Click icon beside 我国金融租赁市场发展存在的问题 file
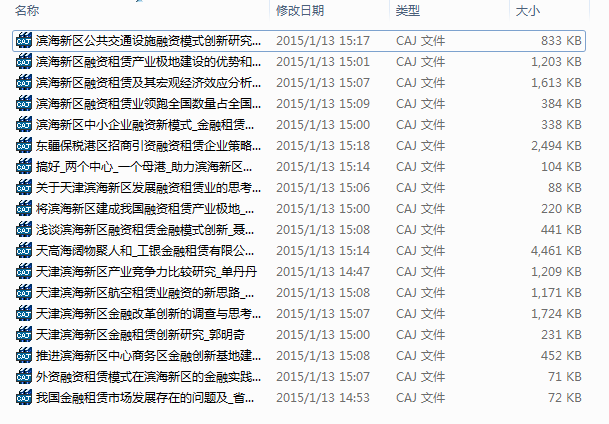 click(x=24, y=397)
